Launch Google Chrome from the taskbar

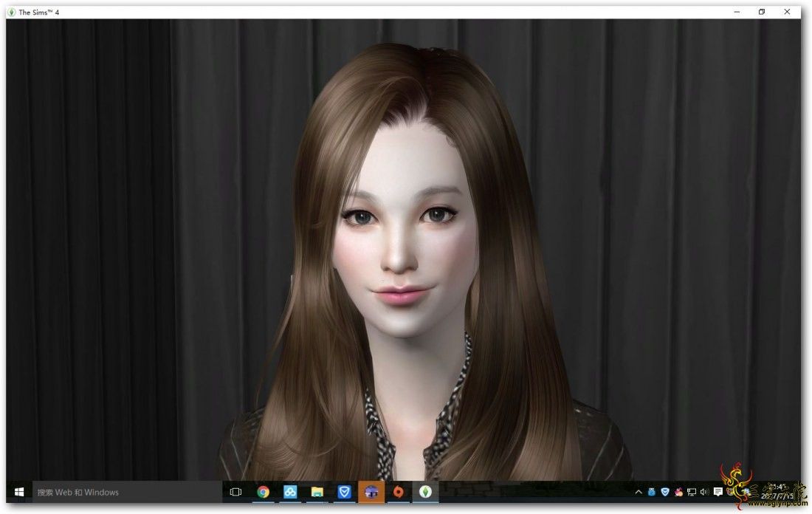[x=263, y=493]
